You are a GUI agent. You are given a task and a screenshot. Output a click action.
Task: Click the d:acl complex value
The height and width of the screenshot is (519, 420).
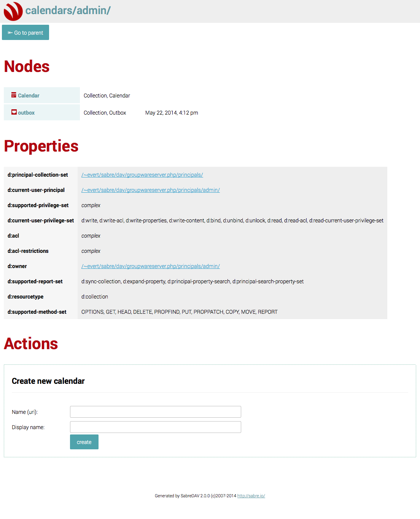91,236
